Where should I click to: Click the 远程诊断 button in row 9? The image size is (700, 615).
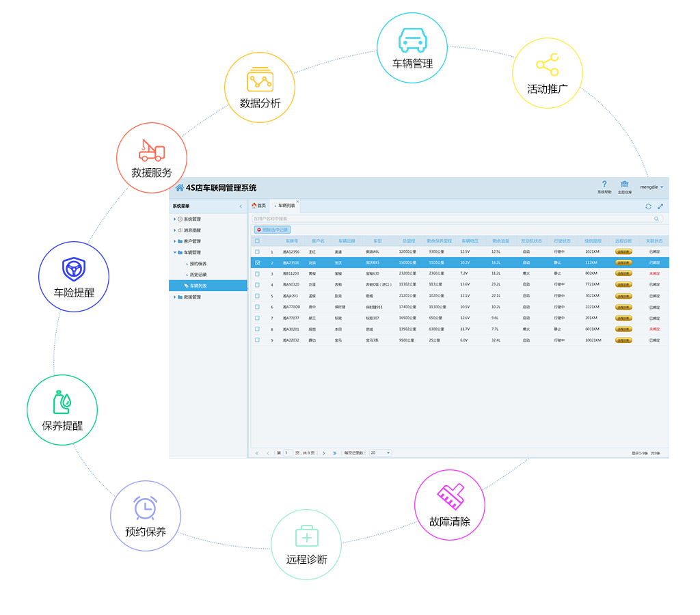pos(623,340)
